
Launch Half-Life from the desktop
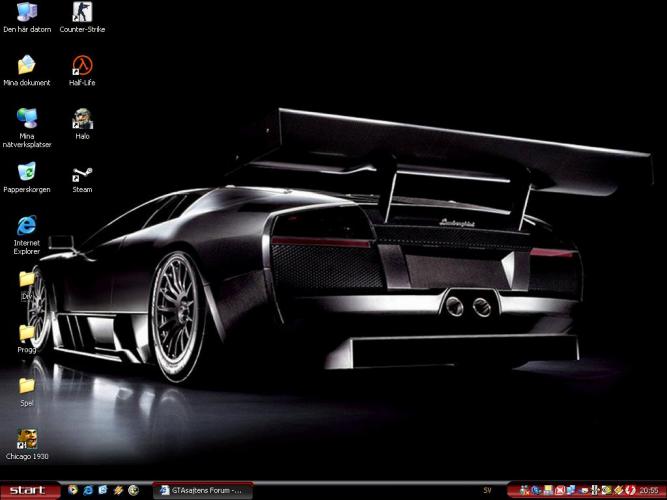click(x=82, y=67)
